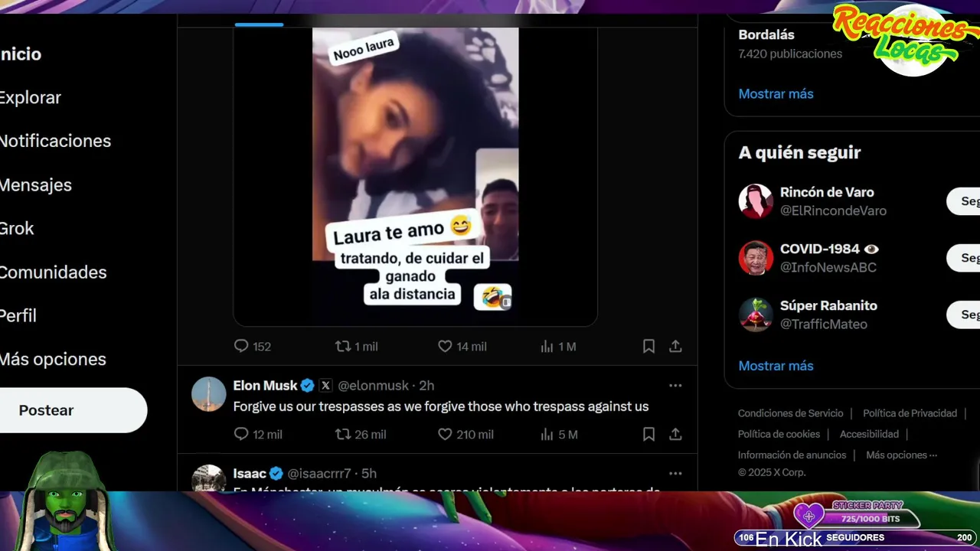This screenshot has height=551, width=980.
Task: Open @InfoNewsABC handle
Action: point(828,268)
